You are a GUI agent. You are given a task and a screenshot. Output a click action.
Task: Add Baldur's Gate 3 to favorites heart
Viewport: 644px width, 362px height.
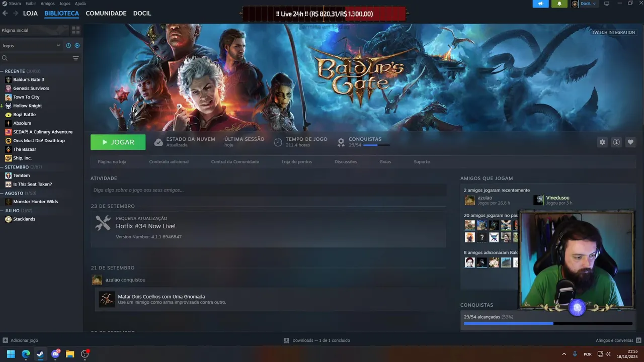pyautogui.click(x=630, y=142)
